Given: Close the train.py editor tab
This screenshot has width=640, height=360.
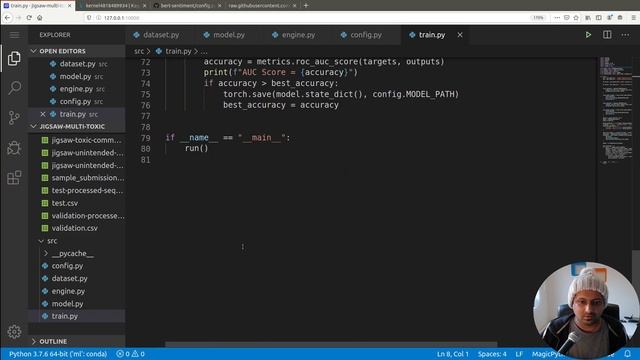Looking at the screenshot, I should [460, 35].
